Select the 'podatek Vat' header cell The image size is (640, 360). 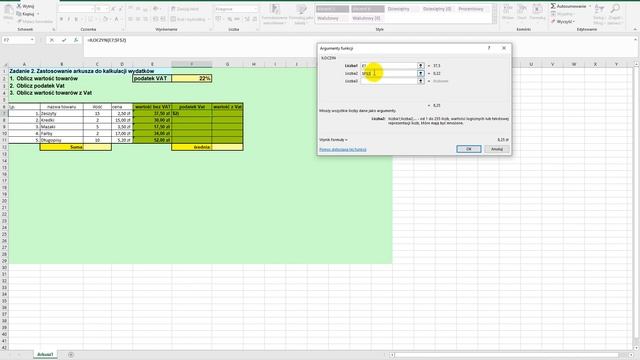pyautogui.click(x=191, y=107)
